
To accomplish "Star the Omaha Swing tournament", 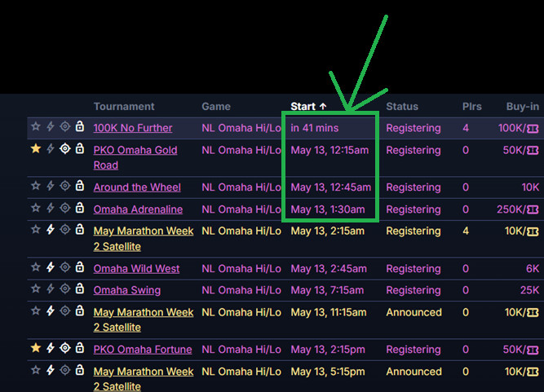I will 36,288.
